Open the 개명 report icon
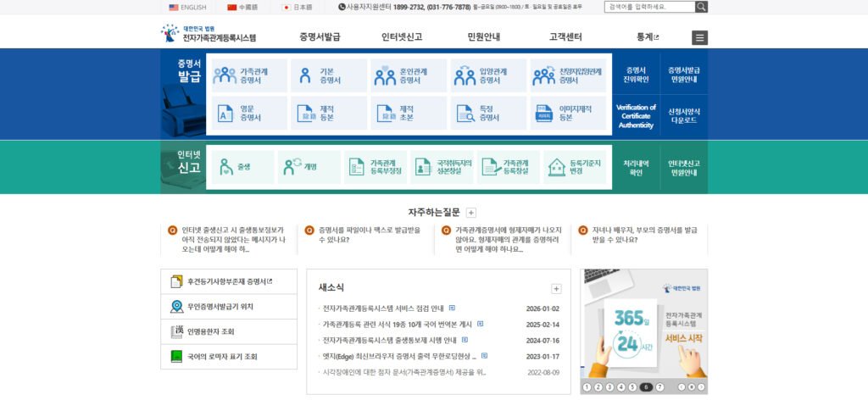 point(292,167)
